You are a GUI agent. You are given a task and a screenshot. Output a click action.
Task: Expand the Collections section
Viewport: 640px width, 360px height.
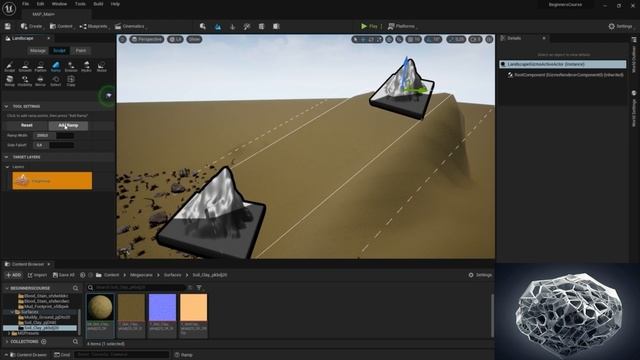7,341
